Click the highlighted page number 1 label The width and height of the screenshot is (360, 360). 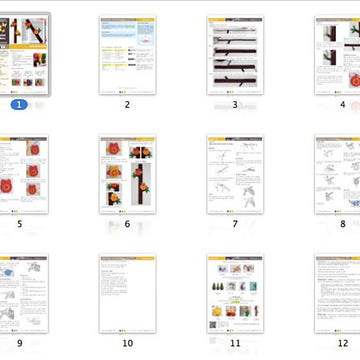(x=19, y=105)
